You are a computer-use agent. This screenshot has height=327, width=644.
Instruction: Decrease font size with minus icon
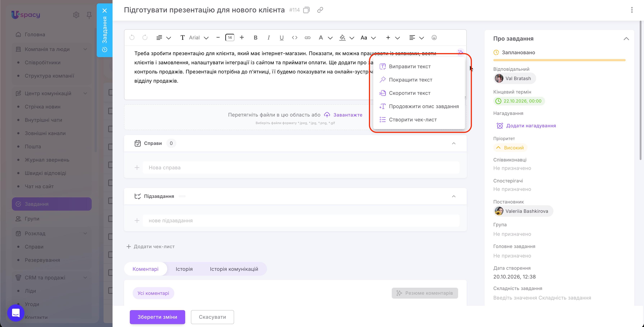click(218, 38)
